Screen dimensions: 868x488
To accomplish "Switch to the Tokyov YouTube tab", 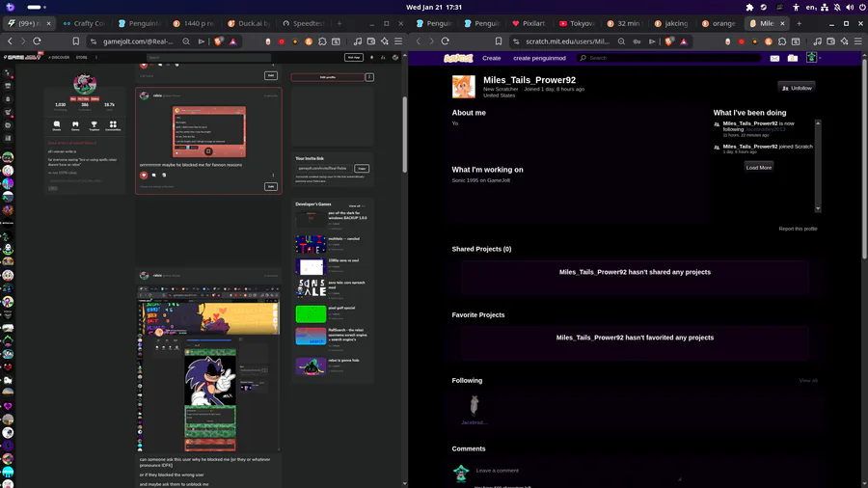I will pyautogui.click(x=578, y=24).
